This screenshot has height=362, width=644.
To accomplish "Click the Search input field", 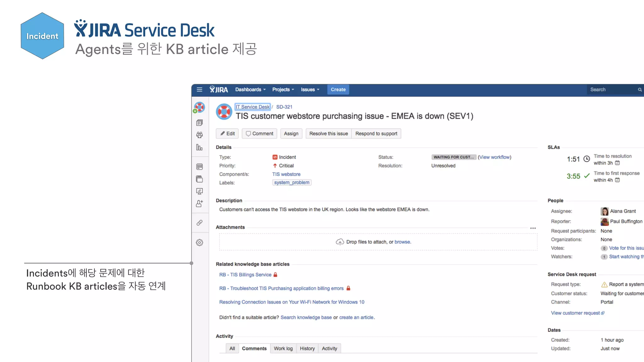I will point(615,90).
